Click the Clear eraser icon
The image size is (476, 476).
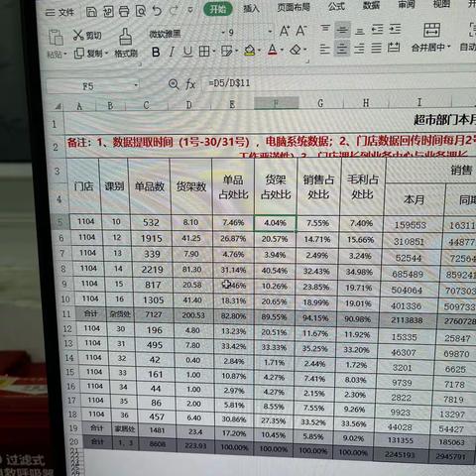pyautogui.click(x=296, y=50)
